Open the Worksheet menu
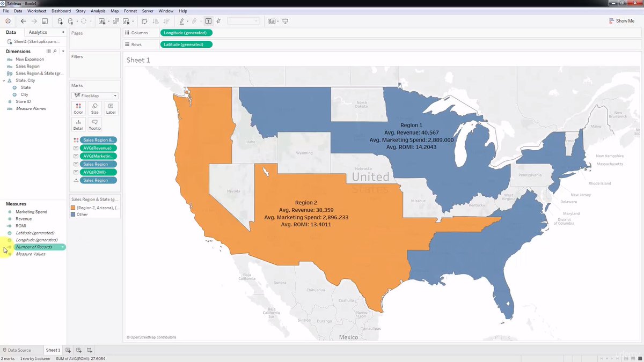The width and height of the screenshot is (644, 362). (36, 11)
